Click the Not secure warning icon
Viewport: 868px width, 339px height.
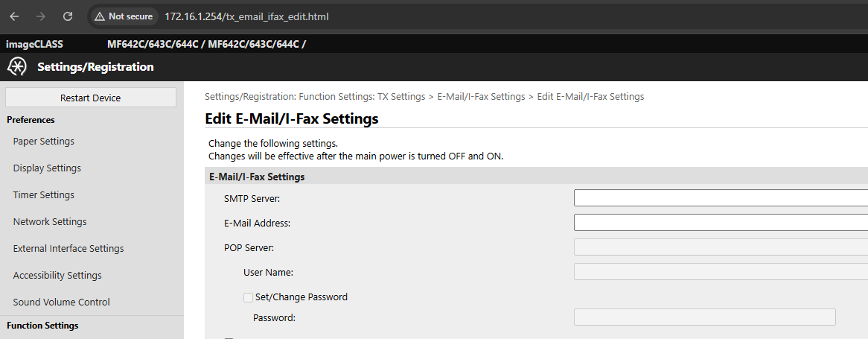[100, 16]
